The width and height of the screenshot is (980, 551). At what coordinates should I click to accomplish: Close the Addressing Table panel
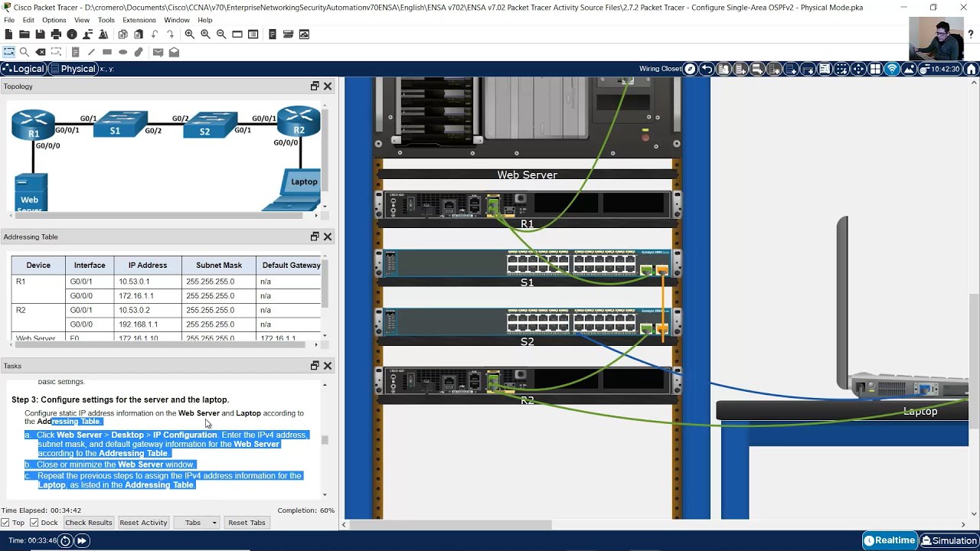point(328,236)
